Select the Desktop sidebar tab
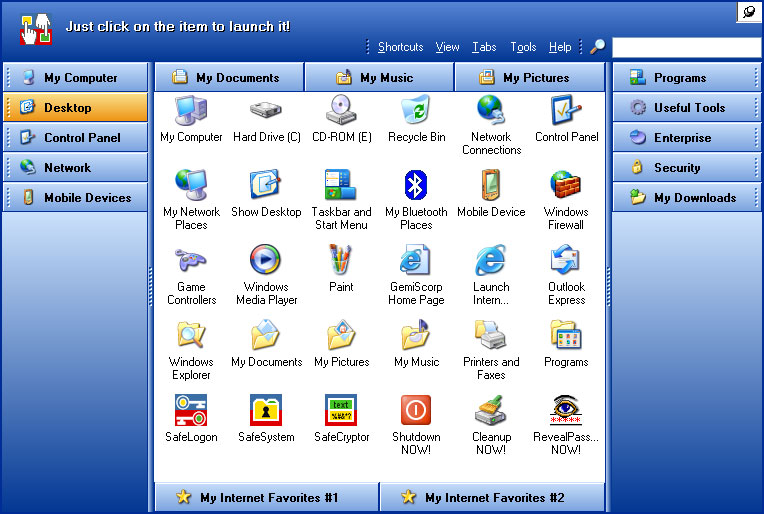Viewport: 764px width, 514px height. click(76, 107)
